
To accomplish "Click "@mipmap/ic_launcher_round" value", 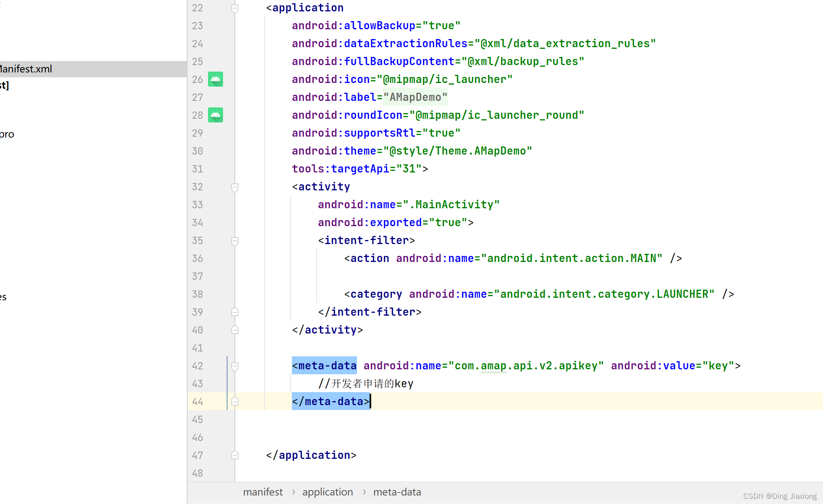I will click(x=497, y=115).
